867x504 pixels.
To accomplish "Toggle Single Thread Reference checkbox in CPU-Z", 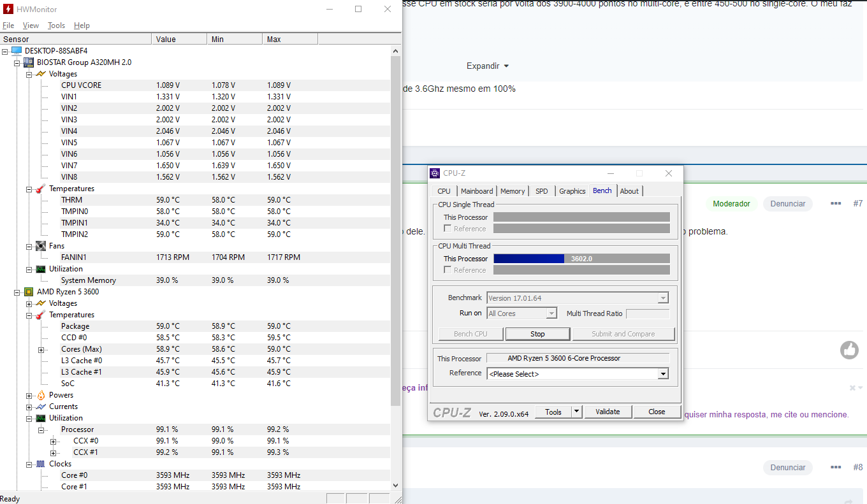I will [x=448, y=229].
